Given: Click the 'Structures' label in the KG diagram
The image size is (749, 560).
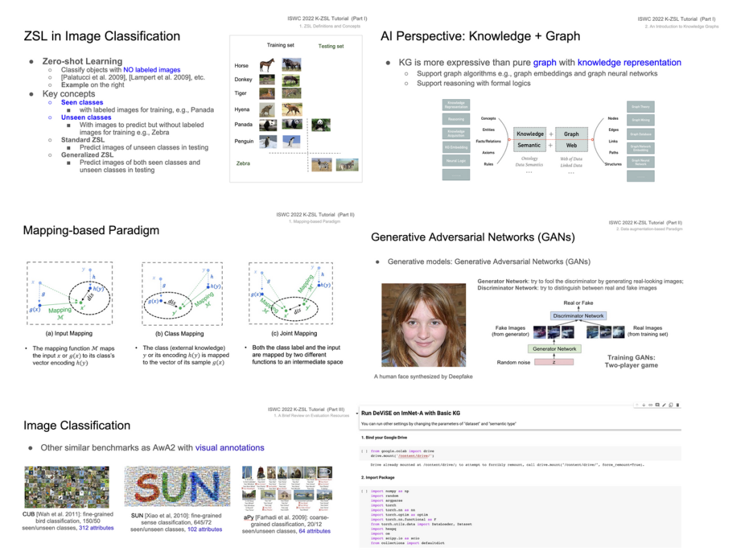Looking at the screenshot, I should coord(613,164).
